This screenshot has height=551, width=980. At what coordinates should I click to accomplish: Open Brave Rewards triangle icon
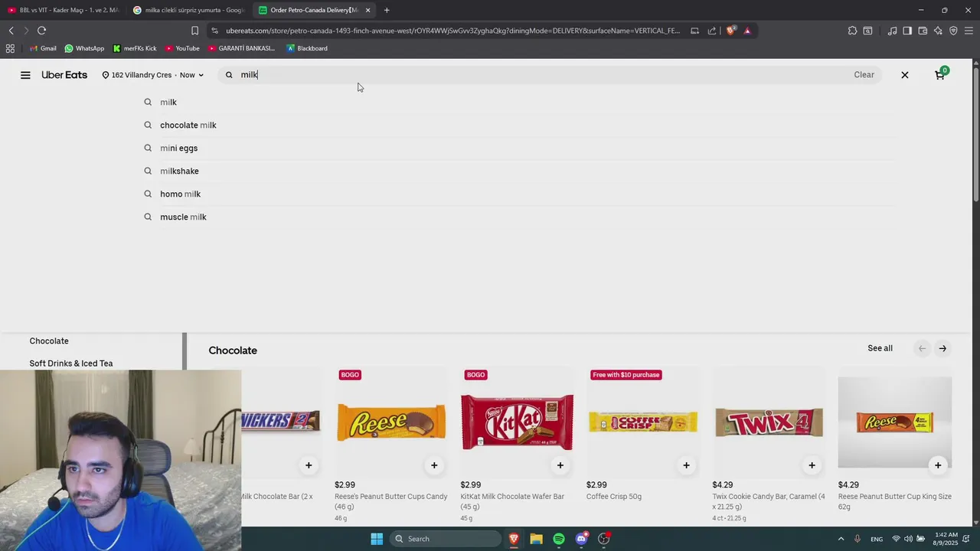click(x=747, y=31)
